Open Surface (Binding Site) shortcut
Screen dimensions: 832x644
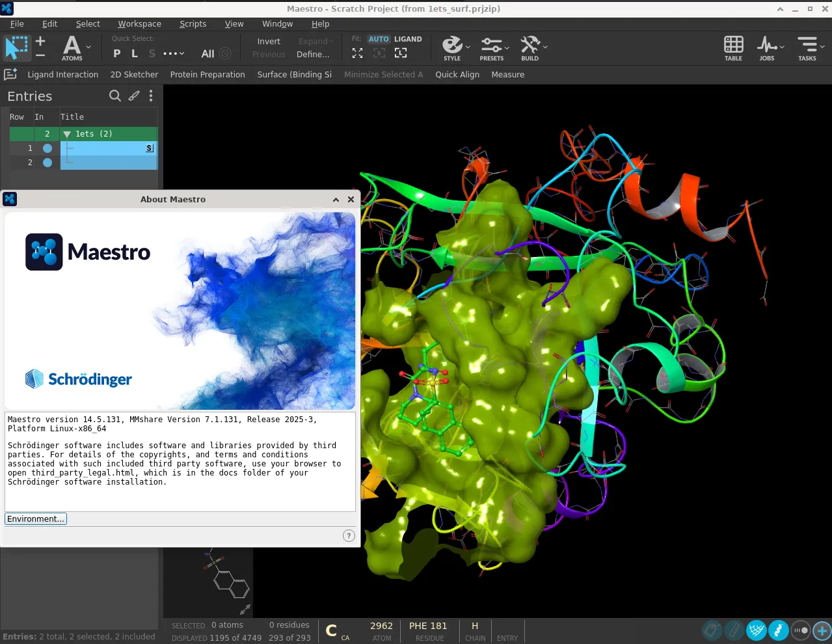coord(294,75)
